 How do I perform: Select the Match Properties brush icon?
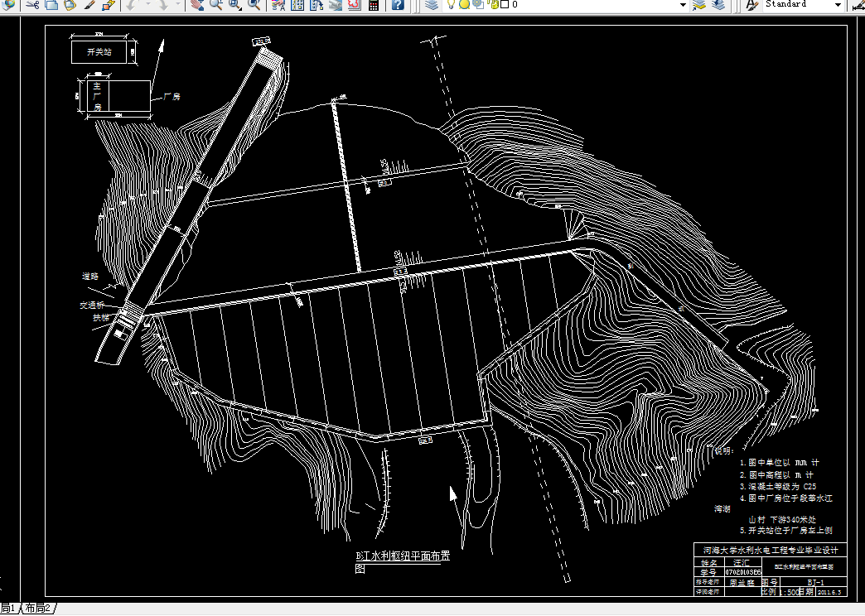[x=90, y=5]
